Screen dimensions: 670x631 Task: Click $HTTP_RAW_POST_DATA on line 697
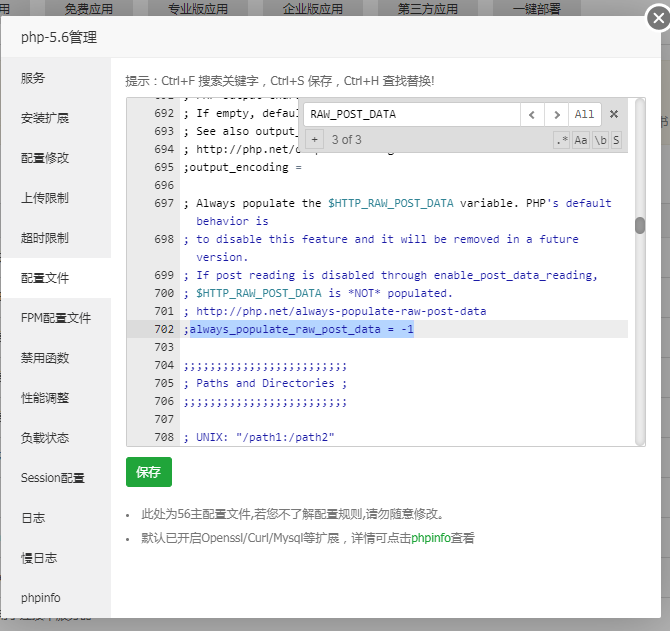[x=391, y=203]
